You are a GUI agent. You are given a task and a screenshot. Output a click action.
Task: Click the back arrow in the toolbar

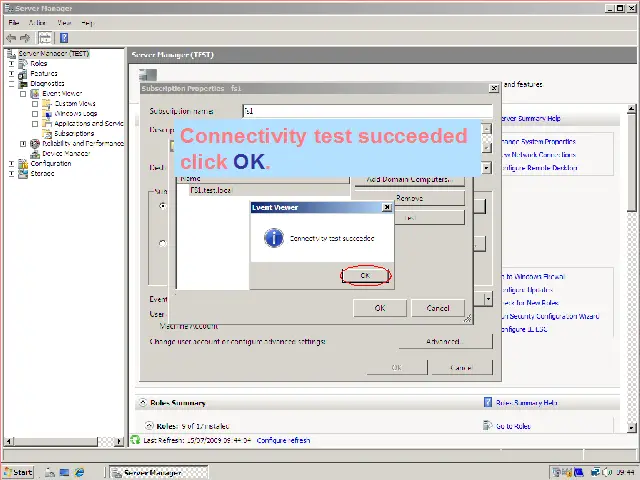11,38
